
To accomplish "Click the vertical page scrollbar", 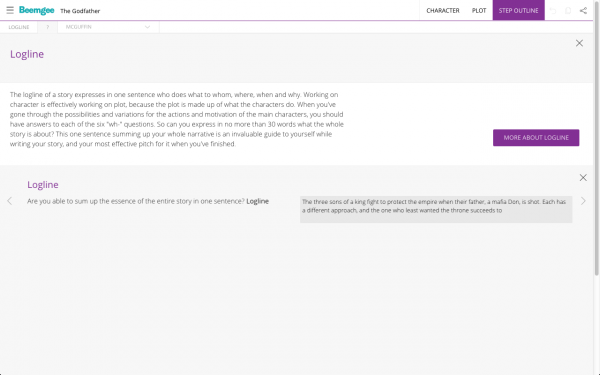I will (x=596, y=138).
